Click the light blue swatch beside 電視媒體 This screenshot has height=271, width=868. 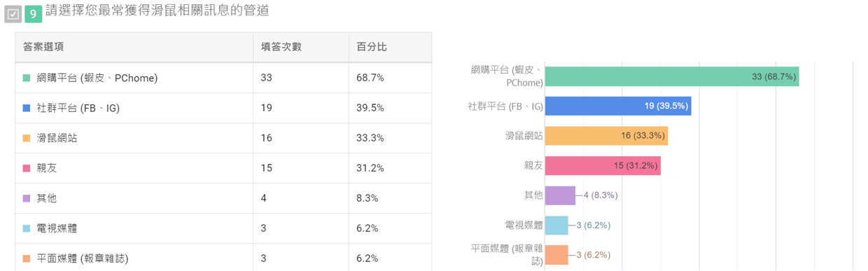pyautogui.click(x=27, y=228)
